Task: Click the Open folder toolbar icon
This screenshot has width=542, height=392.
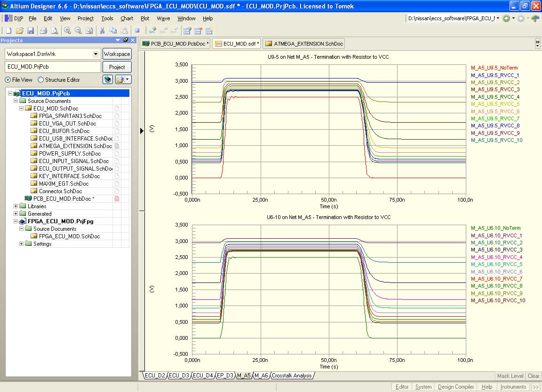Action: tap(19, 31)
